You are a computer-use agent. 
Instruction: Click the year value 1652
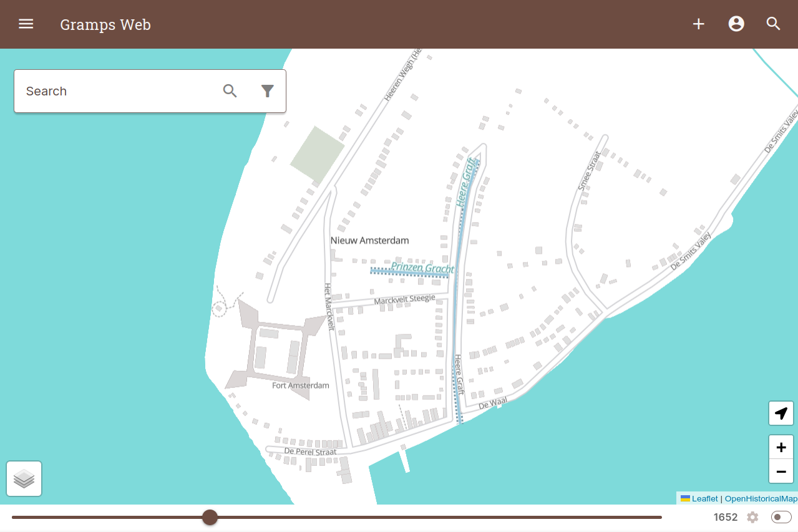[x=726, y=517]
